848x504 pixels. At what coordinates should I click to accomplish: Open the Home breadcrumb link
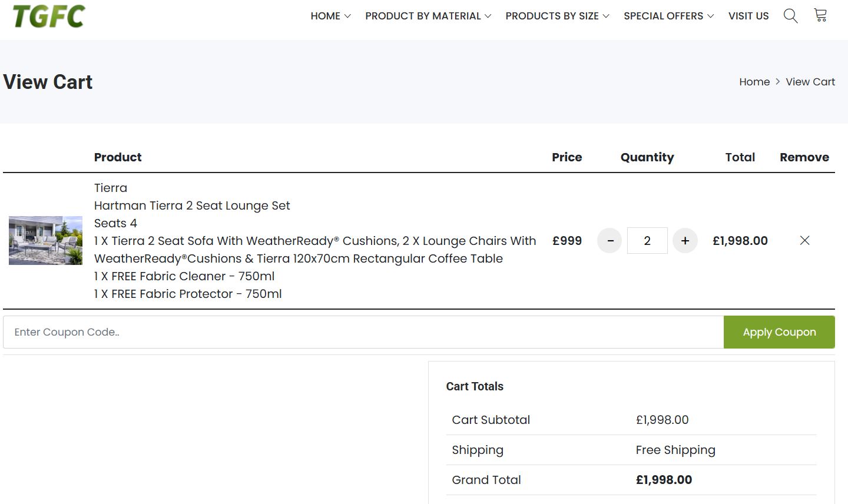coord(754,82)
